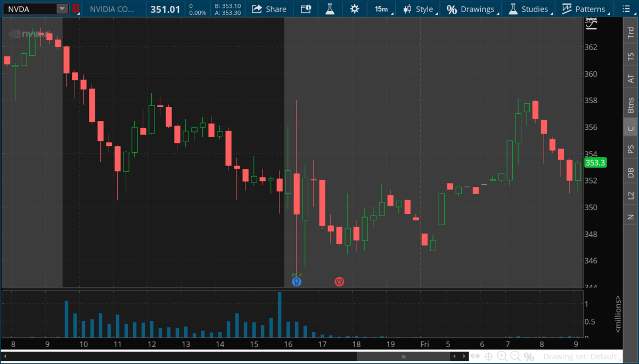Open the Drawing set: Default selector
This screenshot has width=639, height=364.
(x=582, y=357)
